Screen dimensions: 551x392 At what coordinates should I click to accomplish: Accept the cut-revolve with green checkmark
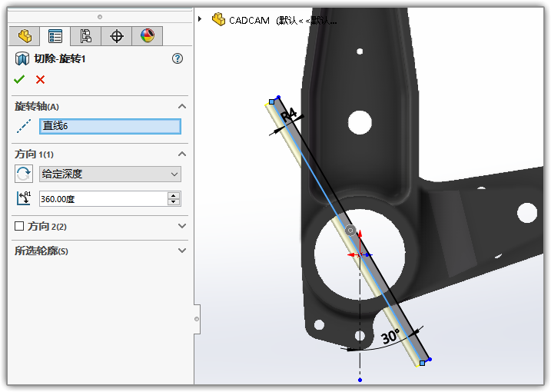coord(19,79)
